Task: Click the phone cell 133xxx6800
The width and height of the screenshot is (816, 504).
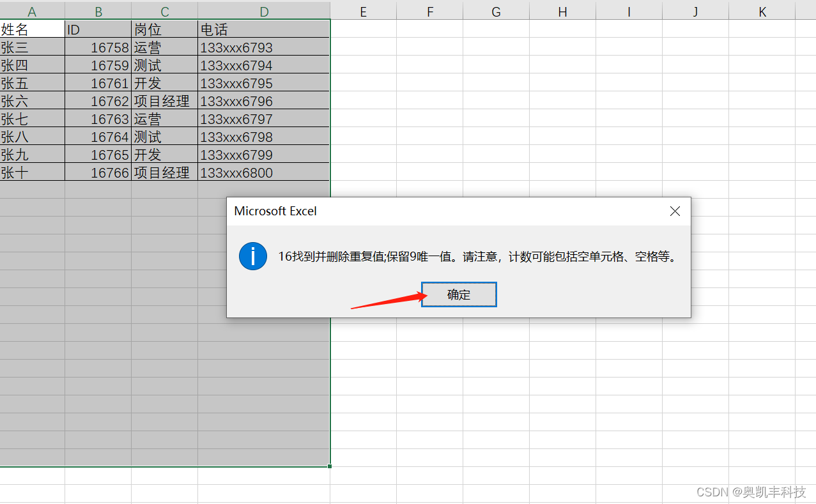Action: click(264, 172)
